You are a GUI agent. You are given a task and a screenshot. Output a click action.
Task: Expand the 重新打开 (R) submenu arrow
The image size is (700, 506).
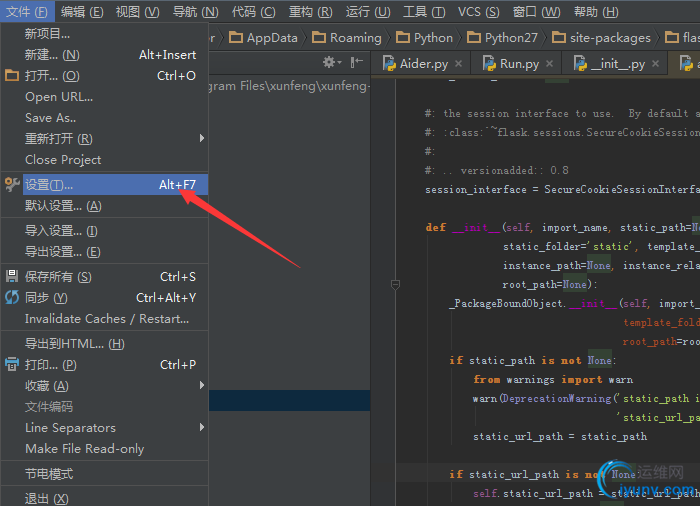click(x=202, y=138)
